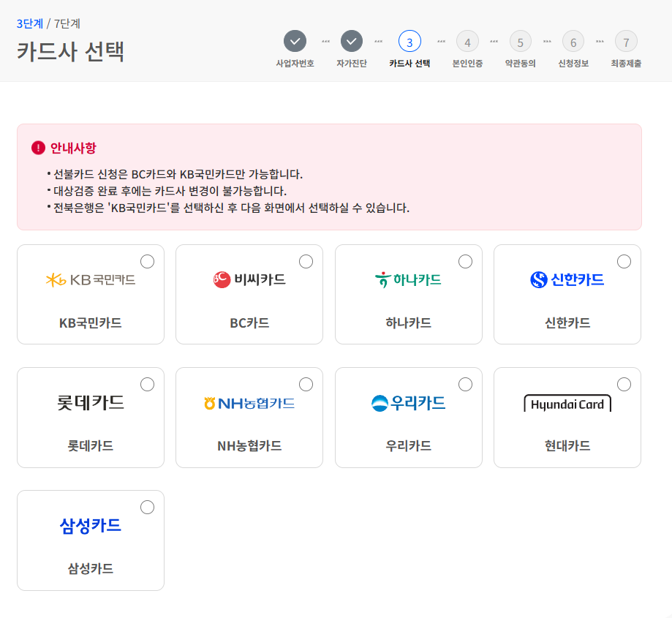
Task: Click the 최종제출 step label
Action: click(626, 64)
